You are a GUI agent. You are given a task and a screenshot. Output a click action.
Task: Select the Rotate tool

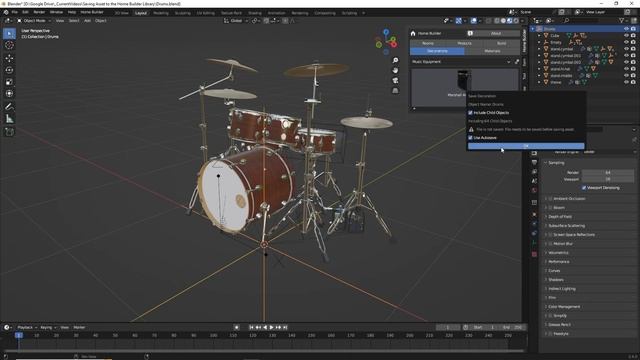pyautogui.click(x=9, y=70)
